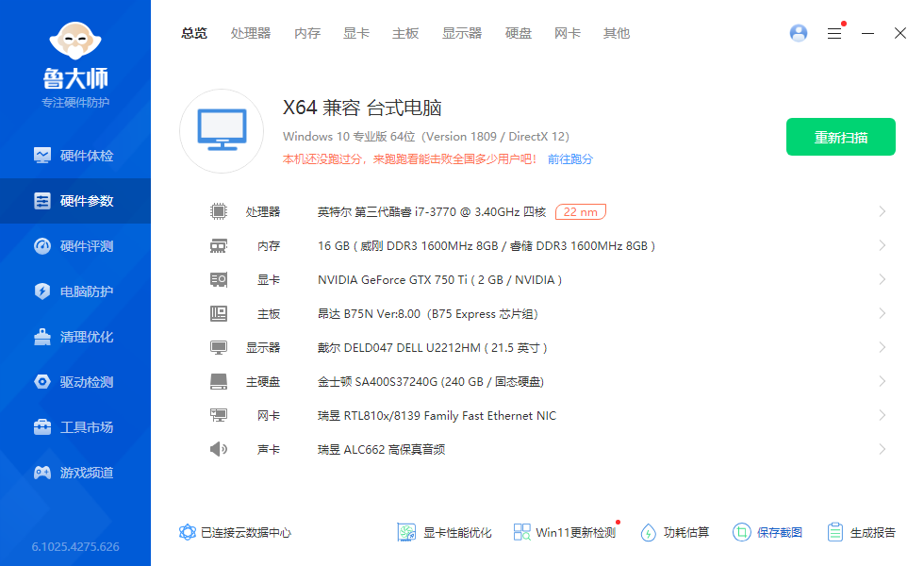Switch to the top 显示器 tab

(x=462, y=34)
